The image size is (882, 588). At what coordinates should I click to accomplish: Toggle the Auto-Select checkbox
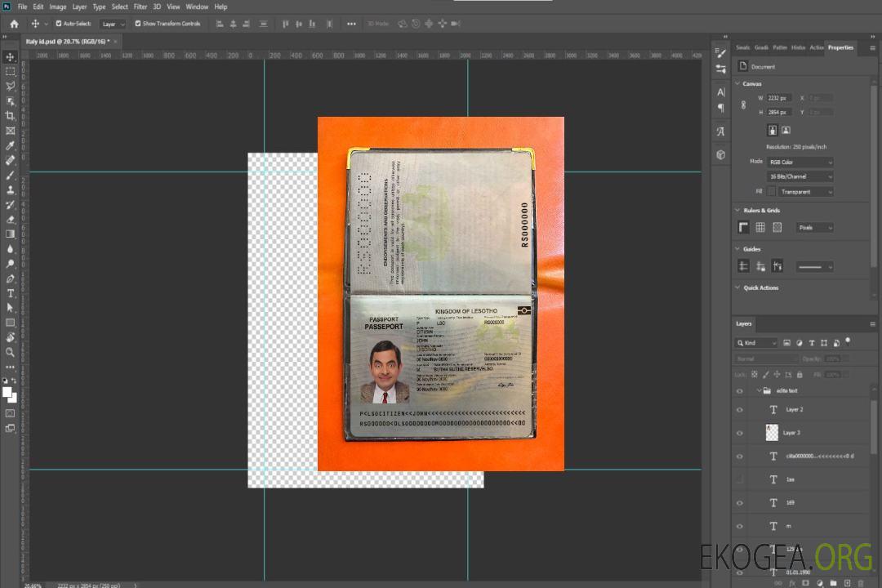[x=59, y=24]
